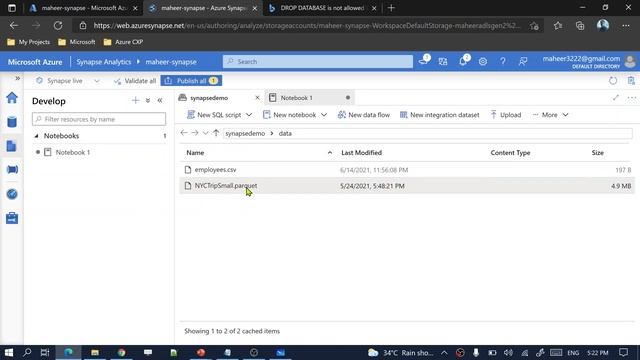Open the Monitor hub gauge icon

[x=12, y=194]
